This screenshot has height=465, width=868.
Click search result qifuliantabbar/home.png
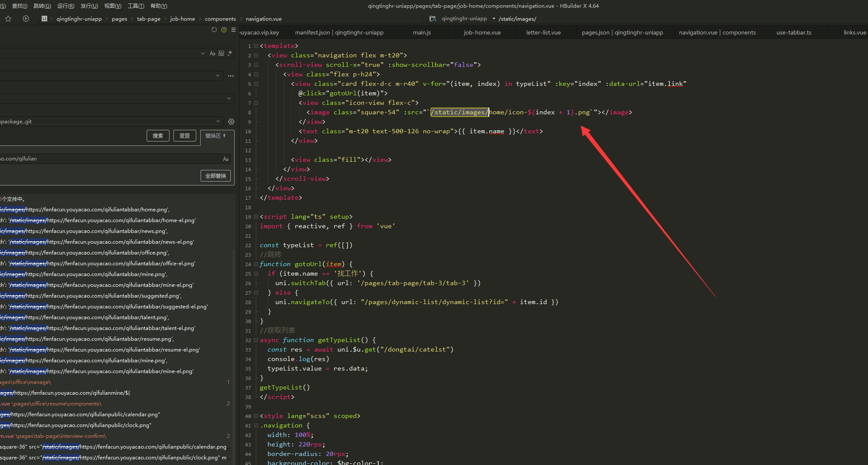point(85,210)
